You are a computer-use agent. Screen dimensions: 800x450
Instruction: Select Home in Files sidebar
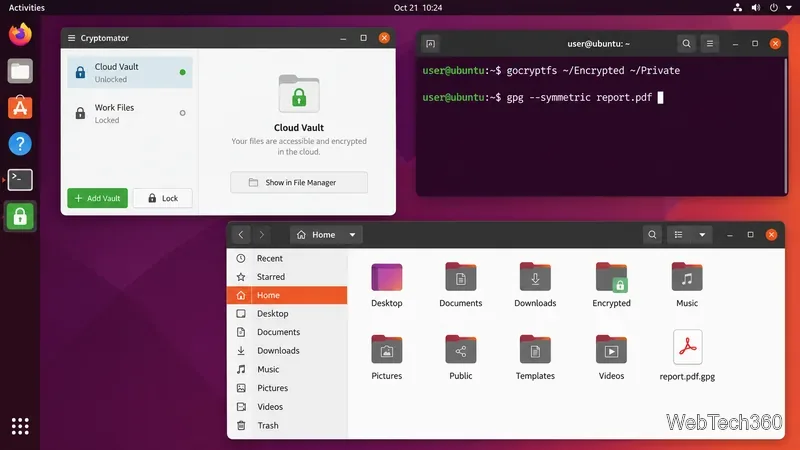pos(287,295)
